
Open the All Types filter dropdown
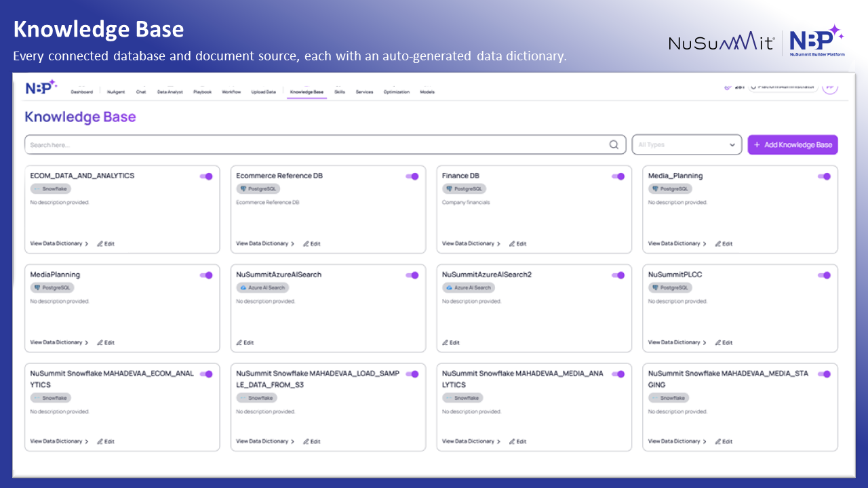[687, 144]
